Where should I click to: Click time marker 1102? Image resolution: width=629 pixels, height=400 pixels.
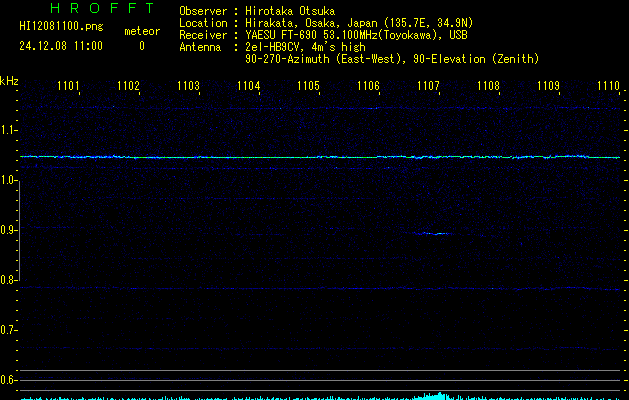(128, 86)
